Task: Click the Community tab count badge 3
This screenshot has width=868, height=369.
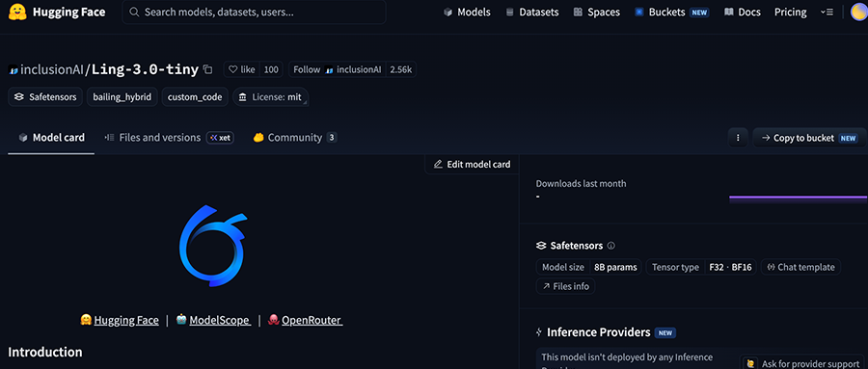Action: tap(331, 138)
